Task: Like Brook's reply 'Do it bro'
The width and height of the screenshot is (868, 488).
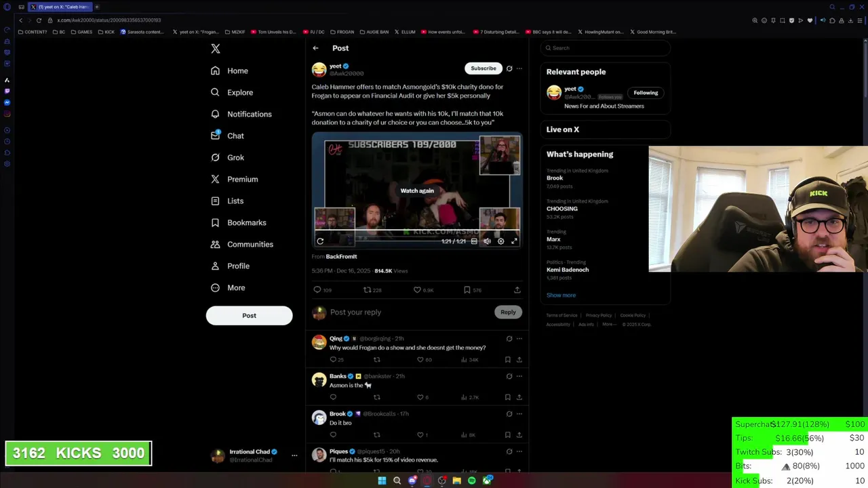Action: 420,434
